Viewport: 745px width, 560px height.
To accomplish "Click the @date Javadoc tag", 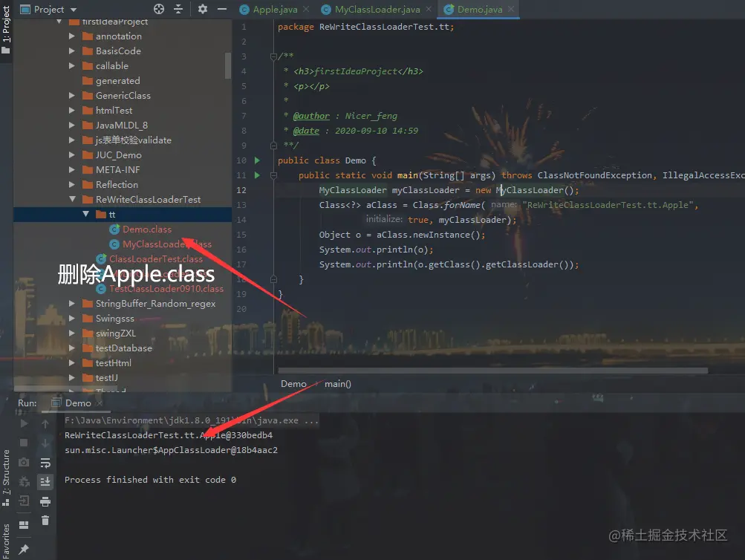I will pyautogui.click(x=306, y=131).
